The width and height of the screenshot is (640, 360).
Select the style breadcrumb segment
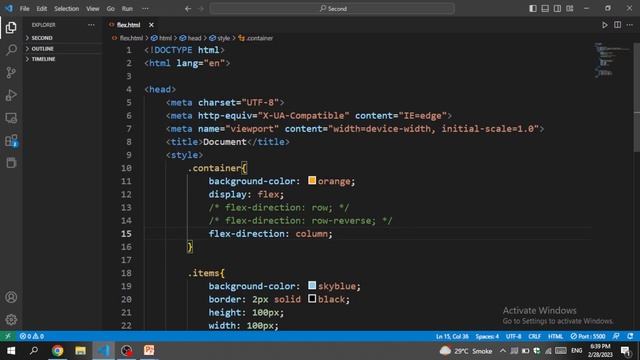pyautogui.click(x=220, y=38)
